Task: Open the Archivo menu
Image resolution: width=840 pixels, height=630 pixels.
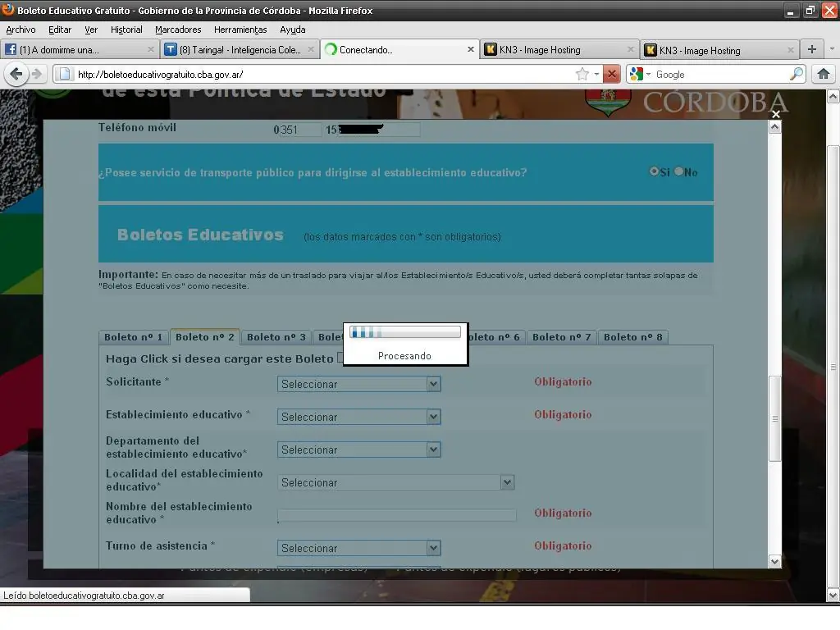Action: click(x=21, y=30)
